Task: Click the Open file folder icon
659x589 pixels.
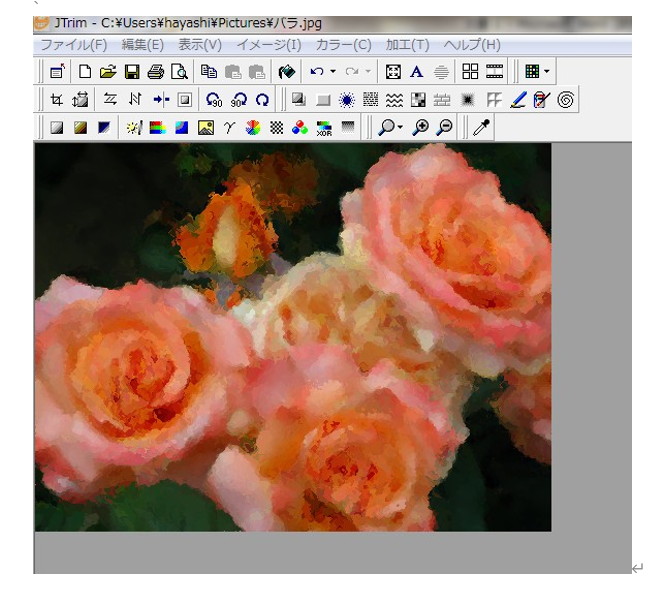Action: click(108, 72)
